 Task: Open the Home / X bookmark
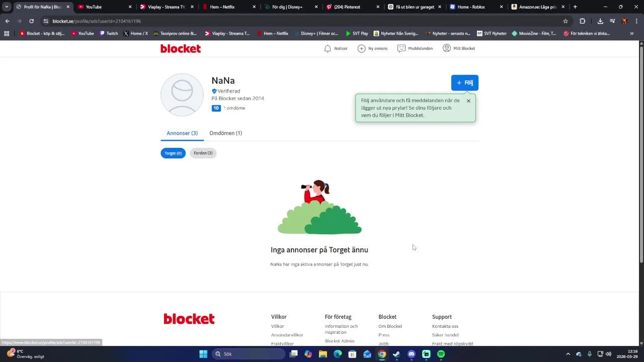136,34
